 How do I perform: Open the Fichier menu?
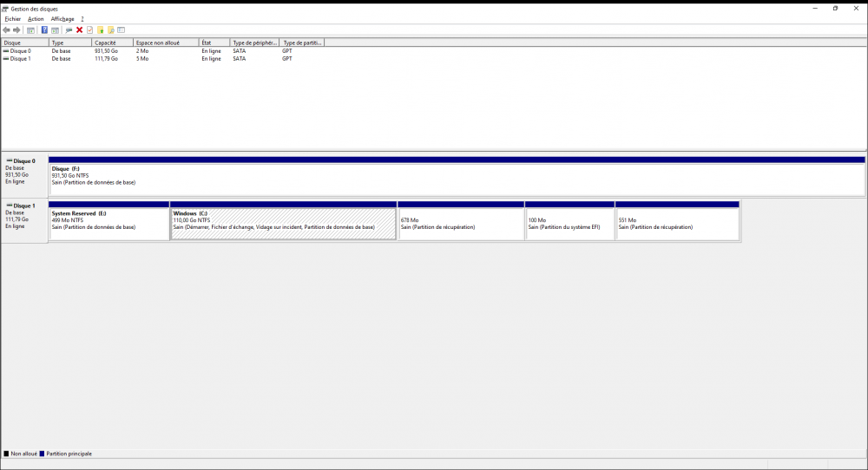(12, 19)
